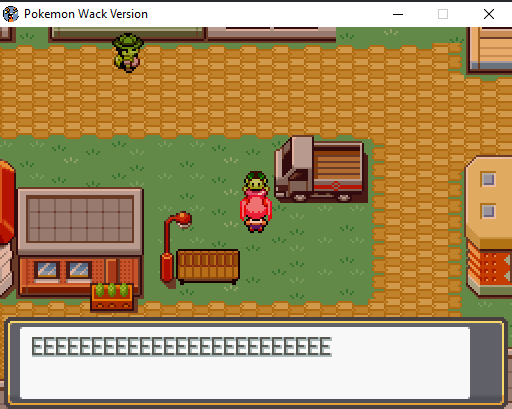
Task: Click the lower window of the tan building
Action: click(x=488, y=211)
